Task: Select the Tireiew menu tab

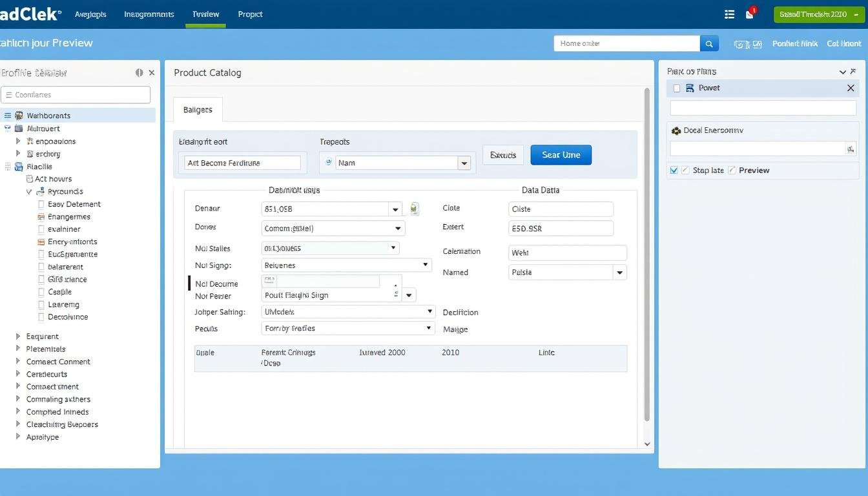Action: pos(205,14)
